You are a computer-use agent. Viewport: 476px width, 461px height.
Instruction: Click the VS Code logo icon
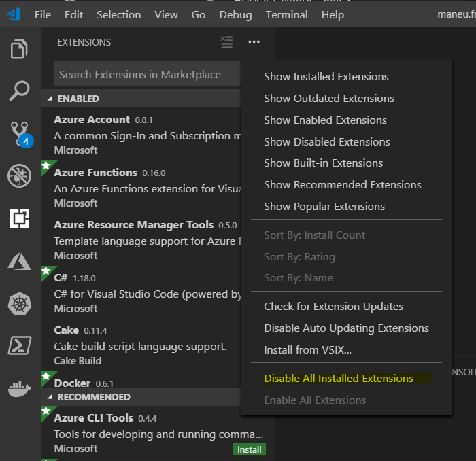[14, 14]
